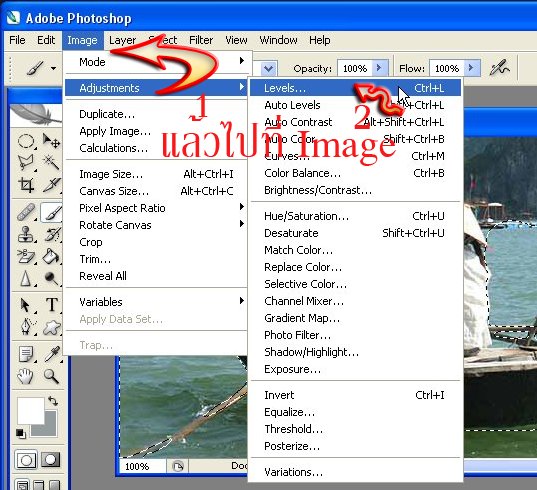
Task: Expand the Pixel Aspect Ratio submenu
Action: pos(156,208)
